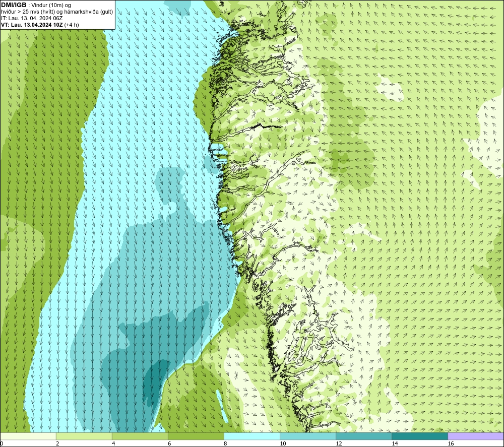Click the "14" scale label
This screenshot has width=504, height=447.
click(395, 443)
